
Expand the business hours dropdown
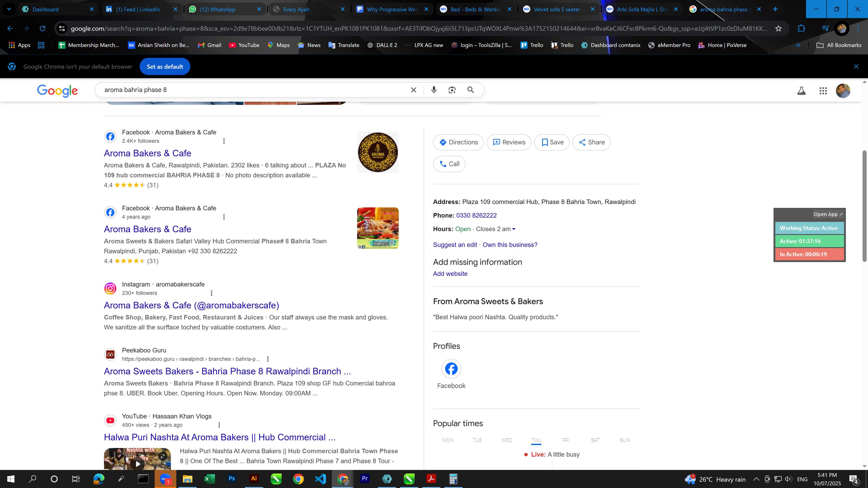coord(514,229)
